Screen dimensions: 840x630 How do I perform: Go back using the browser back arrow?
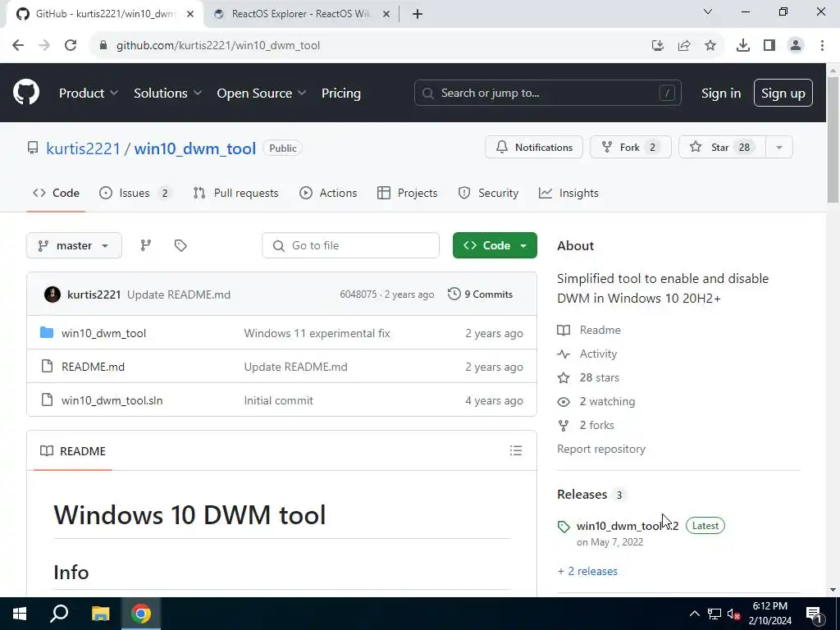tap(18, 45)
